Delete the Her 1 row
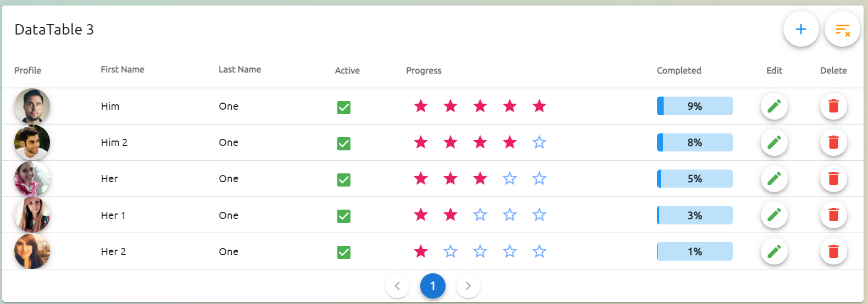 point(833,215)
